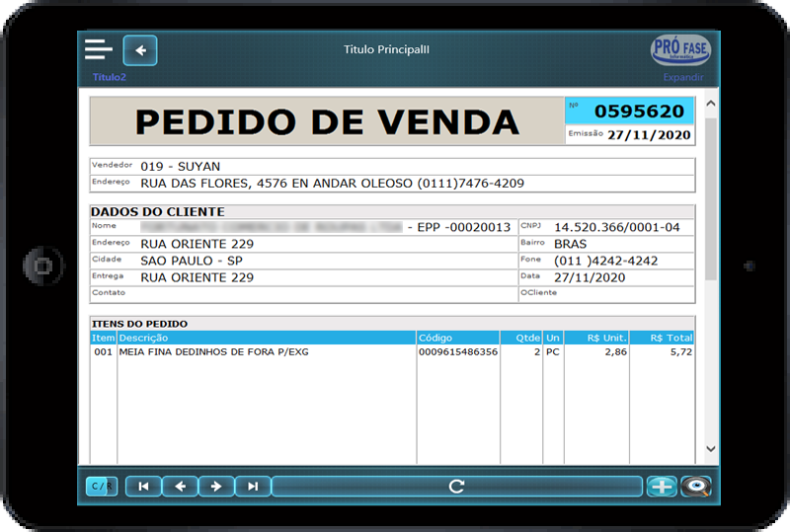Select order number 0595620
This screenshot has width=790, height=532.
[639, 111]
